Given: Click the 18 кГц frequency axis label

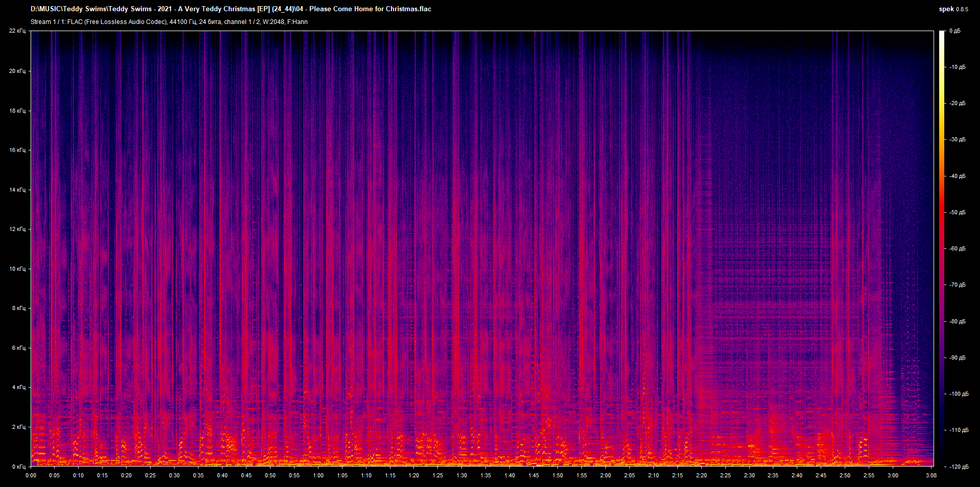Looking at the screenshot, I should [17, 111].
